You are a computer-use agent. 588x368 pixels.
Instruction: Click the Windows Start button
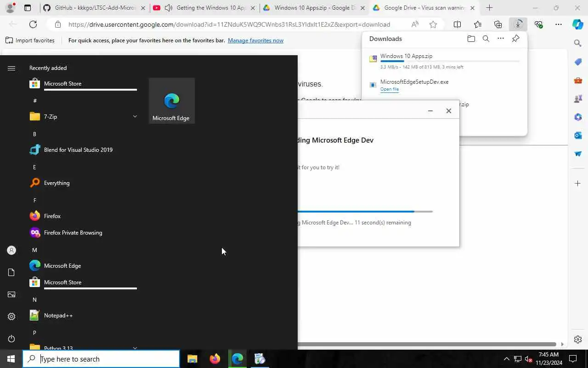tap(11, 359)
